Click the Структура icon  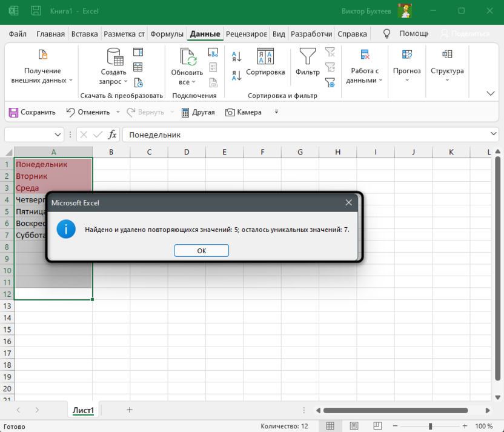[x=447, y=54]
